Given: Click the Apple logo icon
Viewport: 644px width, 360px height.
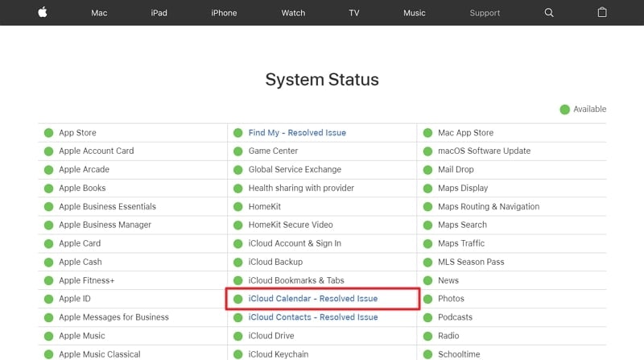Looking at the screenshot, I should [x=42, y=13].
